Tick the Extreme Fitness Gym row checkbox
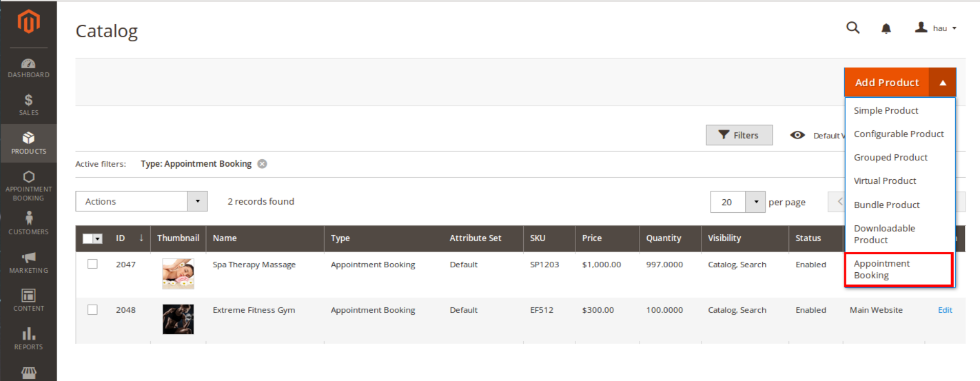Image resolution: width=980 pixels, height=381 pixels. (92, 309)
